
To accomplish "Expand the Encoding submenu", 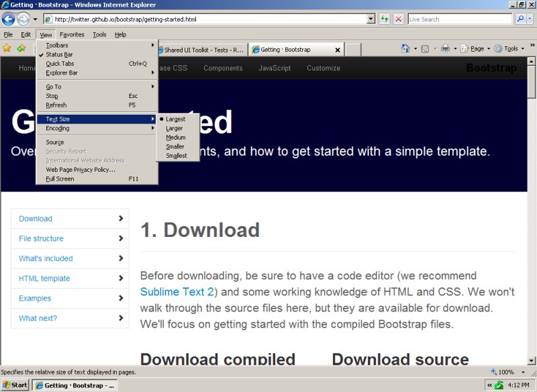I will tap(97, 128).
